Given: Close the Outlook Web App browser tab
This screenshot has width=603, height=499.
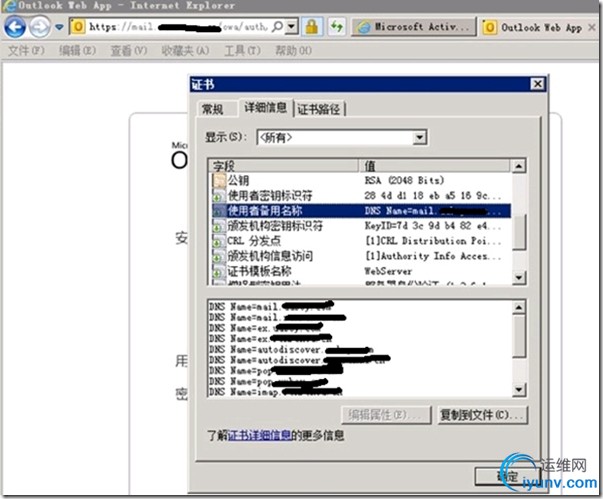Looking at the screenshot, I should coord(593,28).
